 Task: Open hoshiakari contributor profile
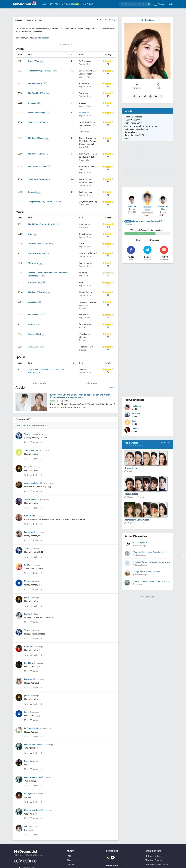click(137, 406)
